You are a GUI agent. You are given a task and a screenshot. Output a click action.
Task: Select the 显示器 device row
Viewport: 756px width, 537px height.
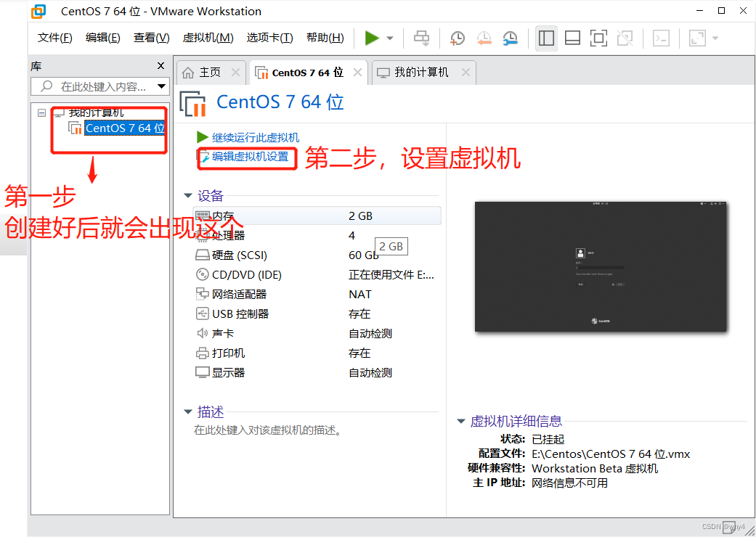[317, 373]
